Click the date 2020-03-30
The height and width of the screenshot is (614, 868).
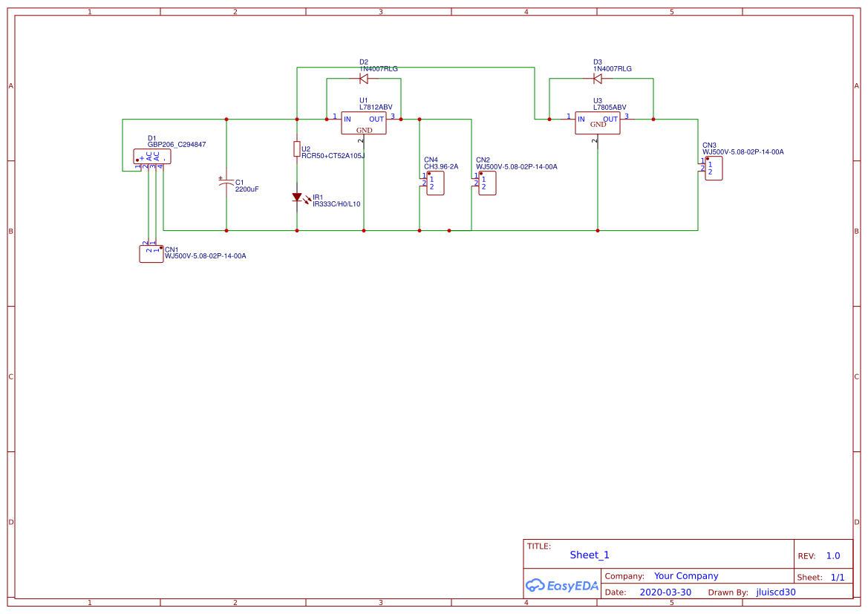point(665,592)
